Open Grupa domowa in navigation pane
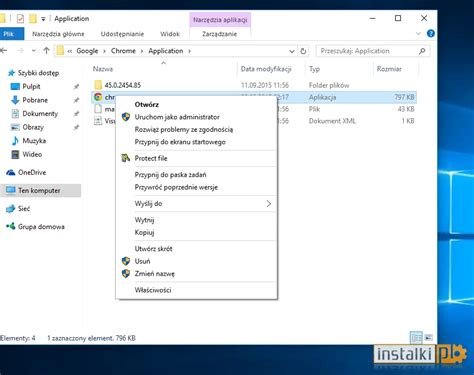The width and height of the screenshot is (474, 375). coord(41,227)
